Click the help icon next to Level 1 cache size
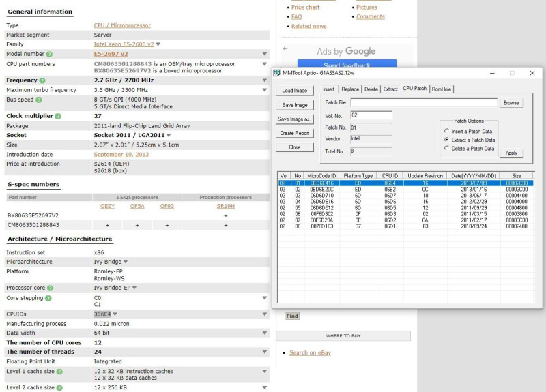Viewport: 546px width, 392px height. 59,372
